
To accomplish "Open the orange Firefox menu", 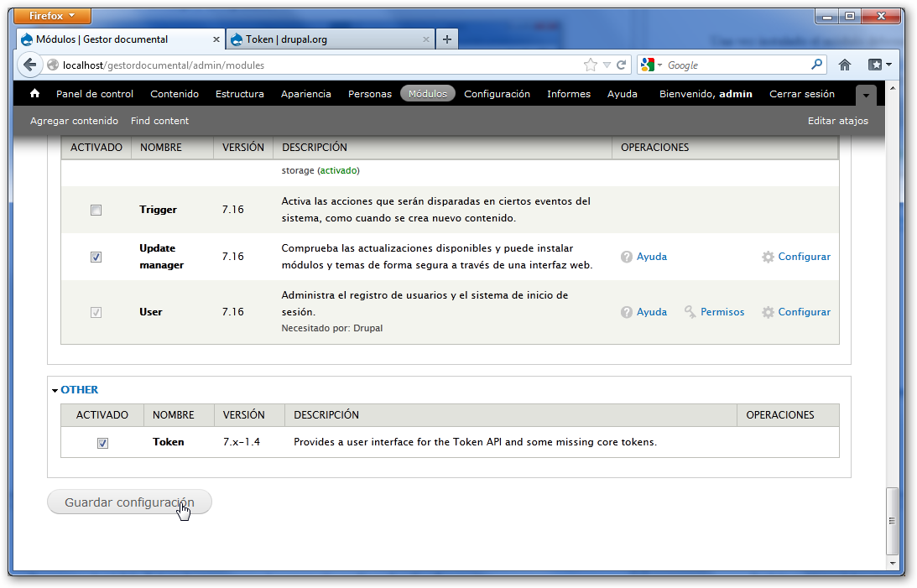I will pyautogui.click(x=52, y=15).
